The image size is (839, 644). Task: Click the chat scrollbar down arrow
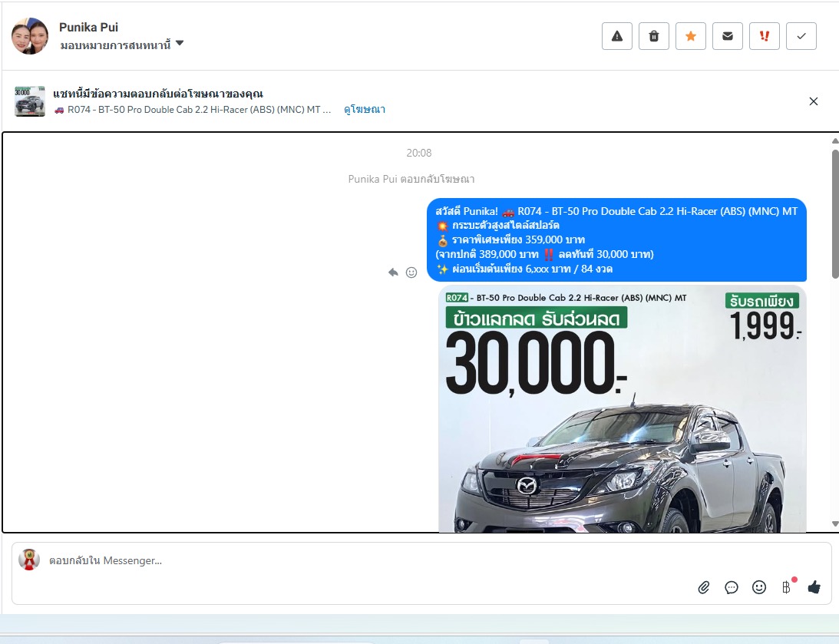(835, 524)
